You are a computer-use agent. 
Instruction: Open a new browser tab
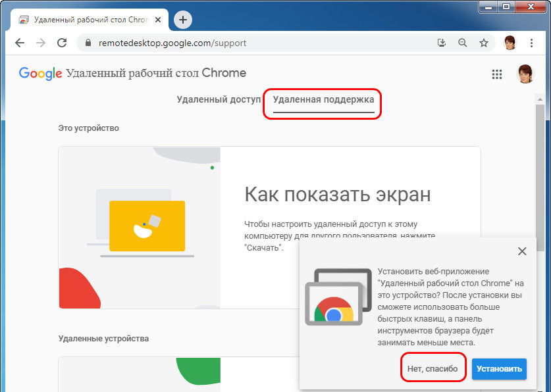pyautogui.click(x=183, y=20)
